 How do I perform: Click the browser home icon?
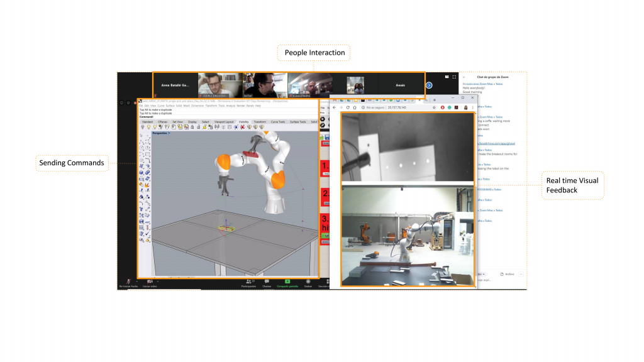[355, 107]
